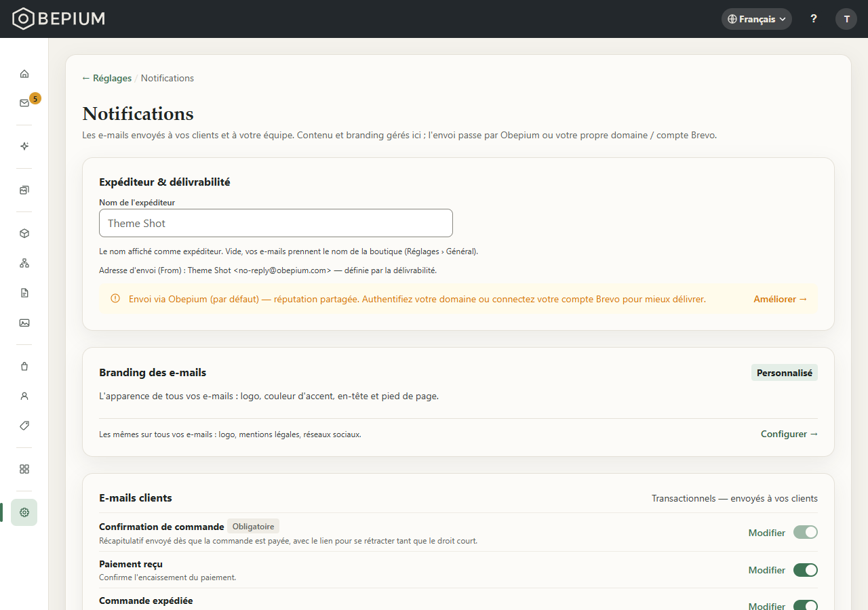Open the hierarchy tree icon
Screen dimensions: 868x610
pos(24,263)
